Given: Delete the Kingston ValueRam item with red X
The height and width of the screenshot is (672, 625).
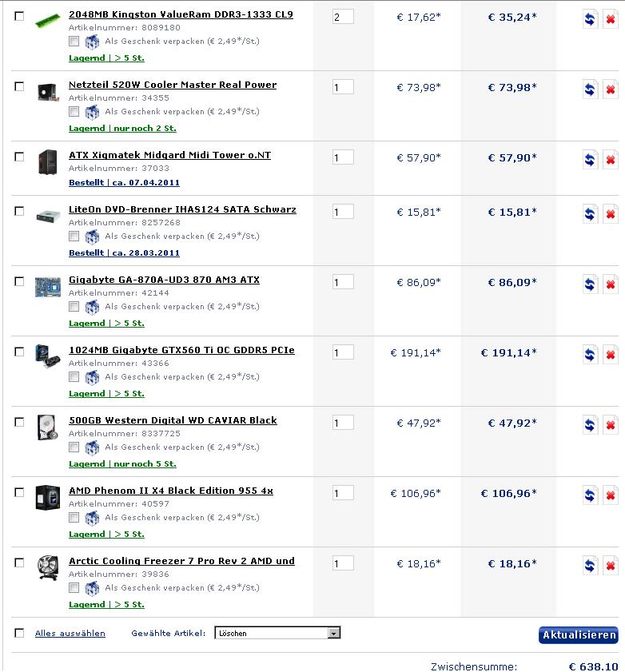Looking at the screenshot, I should click(x=611, y=19).
